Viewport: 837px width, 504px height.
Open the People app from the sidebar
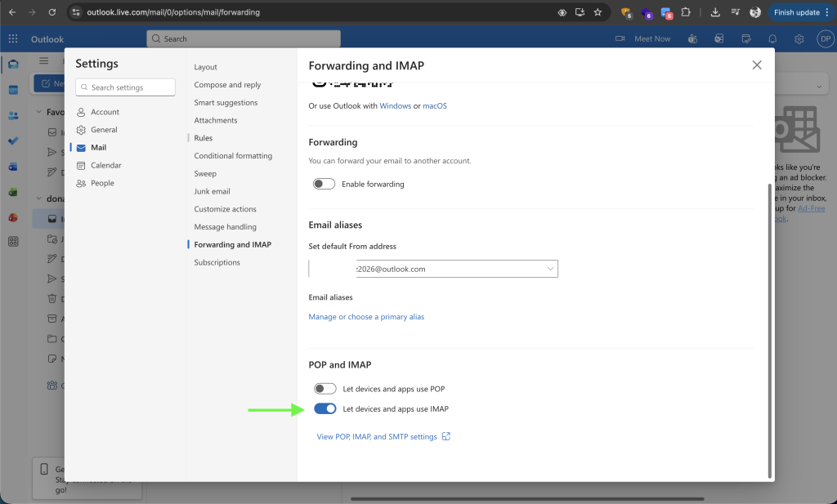click(12, 114)
